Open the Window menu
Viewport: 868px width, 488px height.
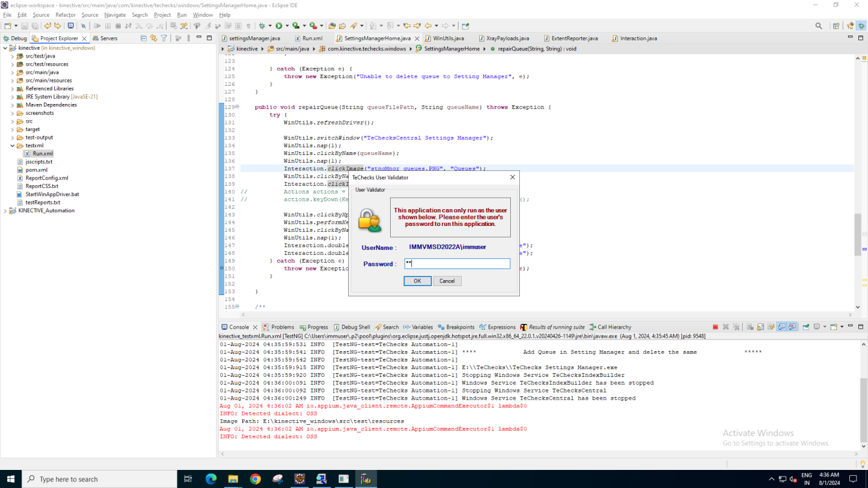point(203,15)
